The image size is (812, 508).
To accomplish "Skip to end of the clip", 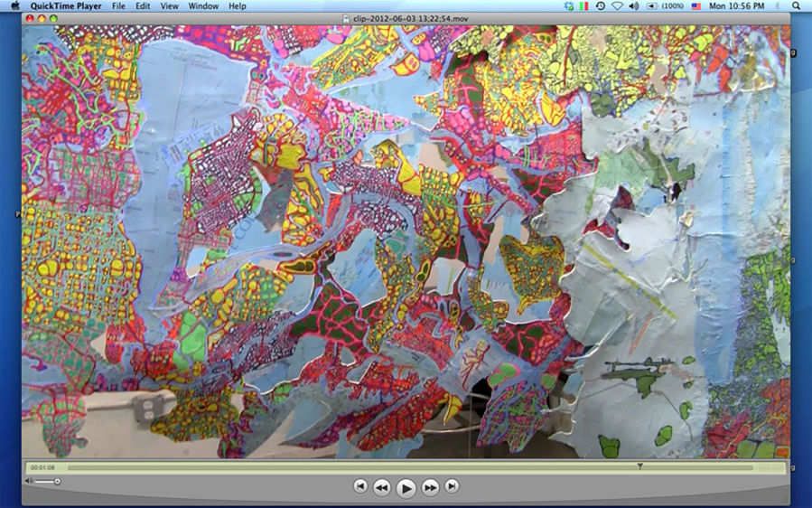I will click(453, 486).
